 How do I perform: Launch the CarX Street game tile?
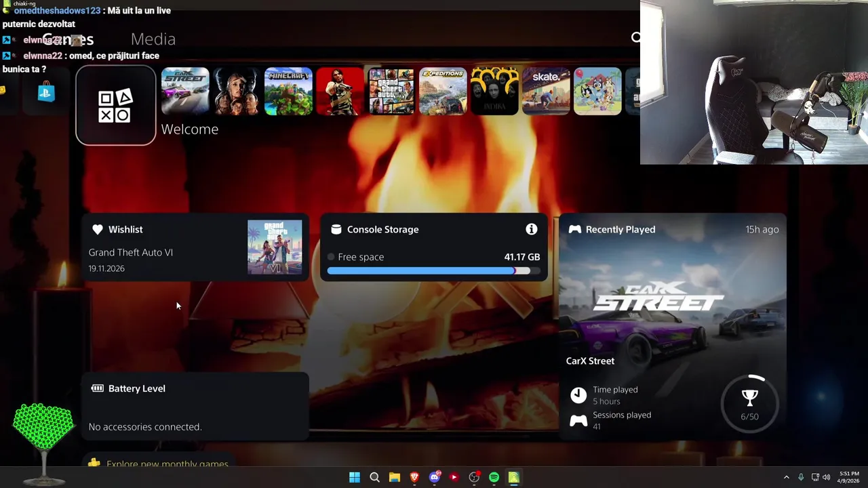click(x=185, y=91)
